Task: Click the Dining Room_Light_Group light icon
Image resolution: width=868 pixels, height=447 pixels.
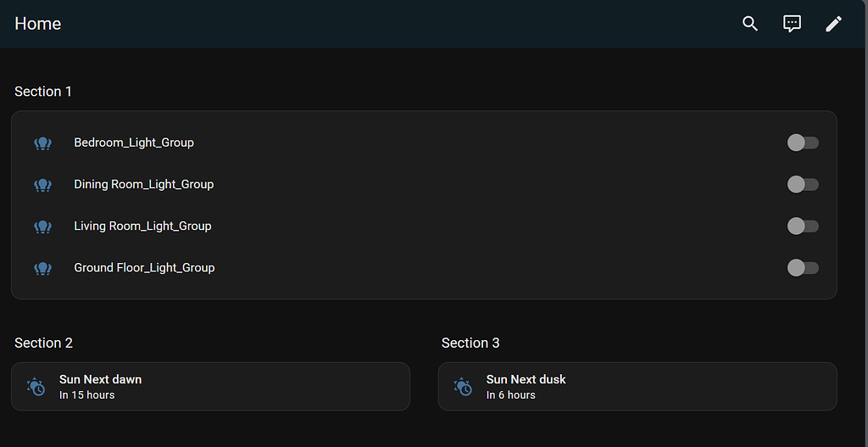Action: click(43, 185)
